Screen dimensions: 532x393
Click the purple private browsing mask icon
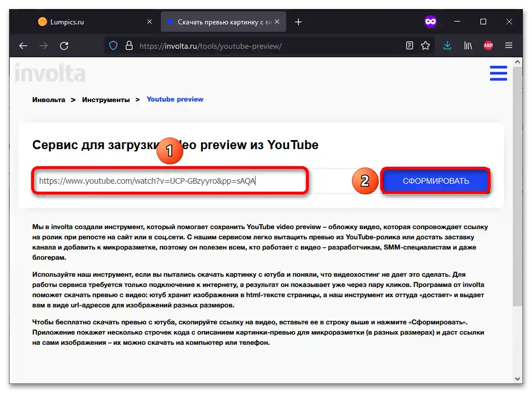pyautogui.click(x=431, y=22)
